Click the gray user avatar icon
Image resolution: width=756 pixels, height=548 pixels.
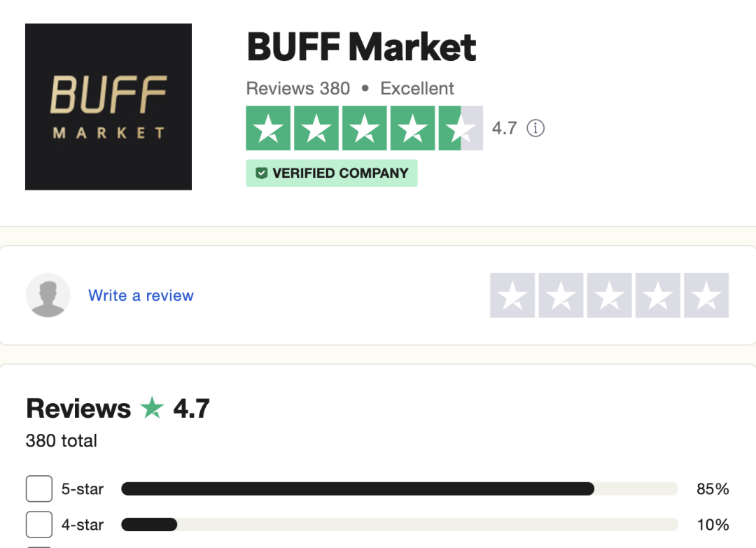click(48, 295)
